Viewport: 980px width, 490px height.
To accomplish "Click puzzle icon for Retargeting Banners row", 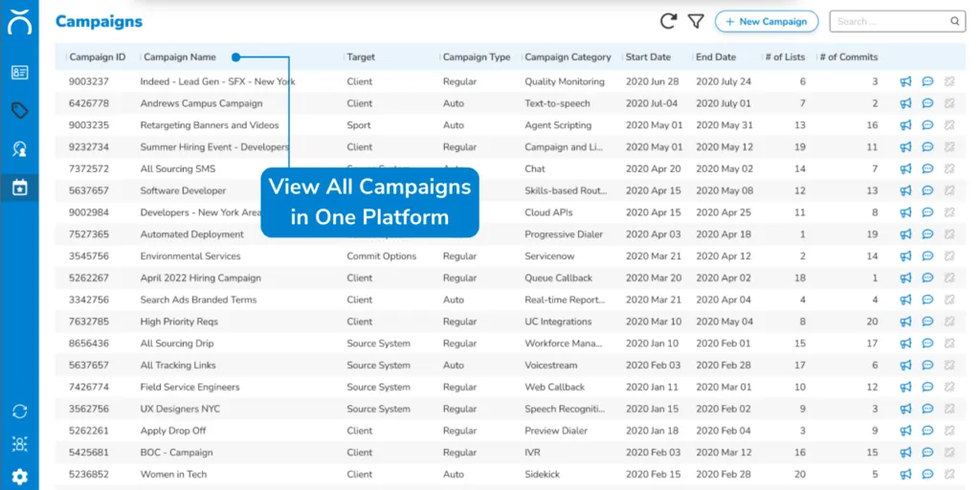I will 949,125.
